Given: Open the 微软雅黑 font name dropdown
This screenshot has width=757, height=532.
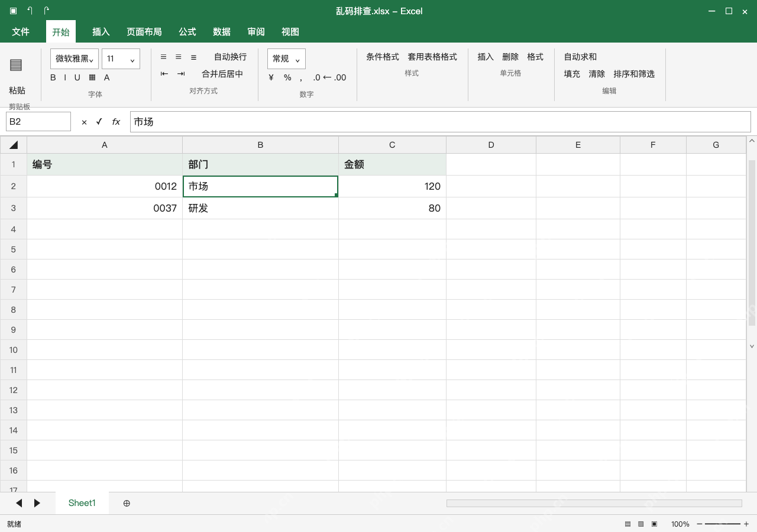Looking at the screenshot, I should (75, 59).
